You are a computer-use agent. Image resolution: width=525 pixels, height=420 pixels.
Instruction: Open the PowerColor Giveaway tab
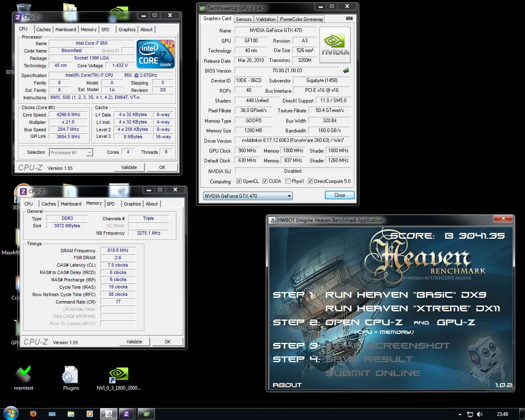(x=301, y=19)
